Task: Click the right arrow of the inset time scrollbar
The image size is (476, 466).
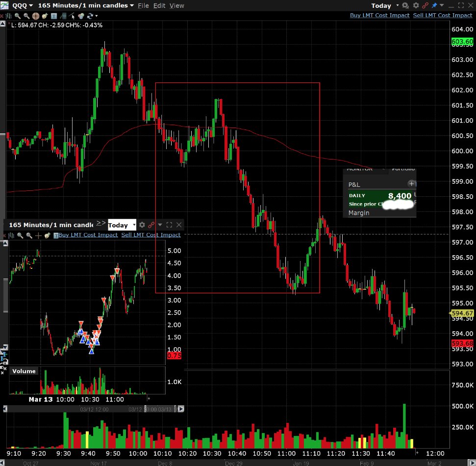Action: (x=181, y=409)
